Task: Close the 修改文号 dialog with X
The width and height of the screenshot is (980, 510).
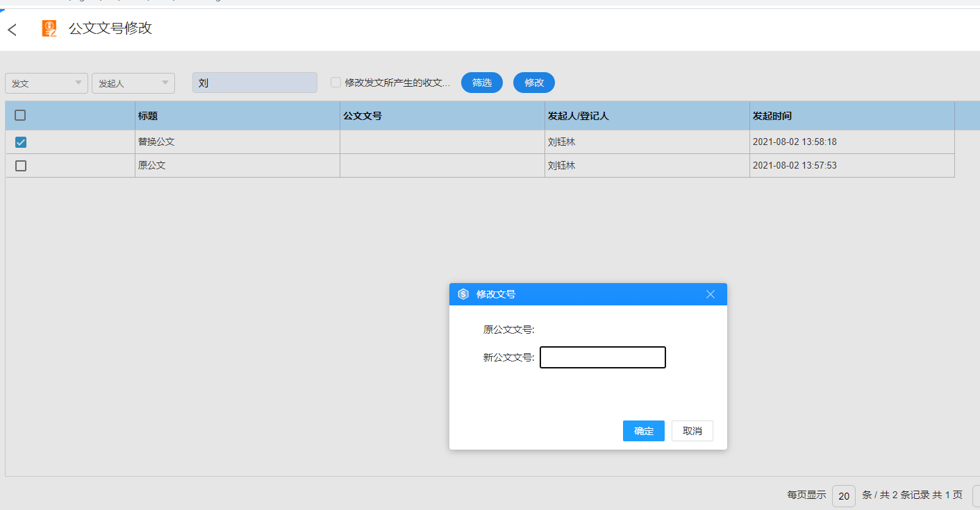Action: click(x=710, y=294)
